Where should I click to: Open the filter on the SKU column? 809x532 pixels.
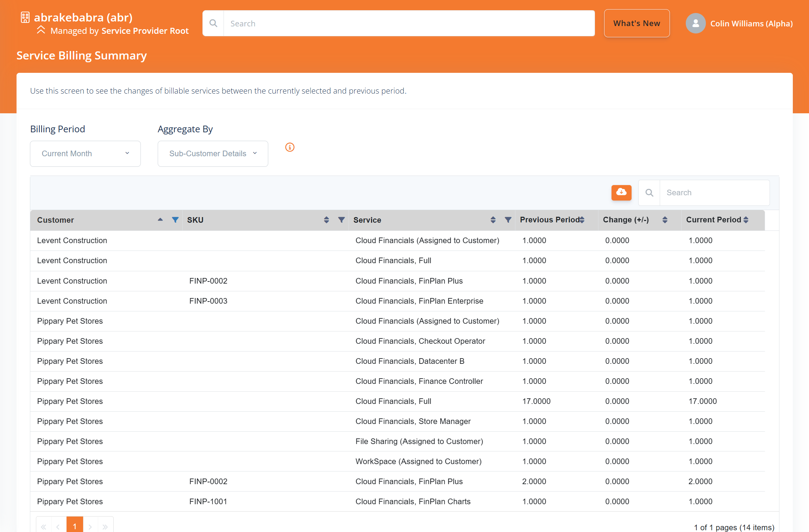pyautogui.click(x=341, y=219)
